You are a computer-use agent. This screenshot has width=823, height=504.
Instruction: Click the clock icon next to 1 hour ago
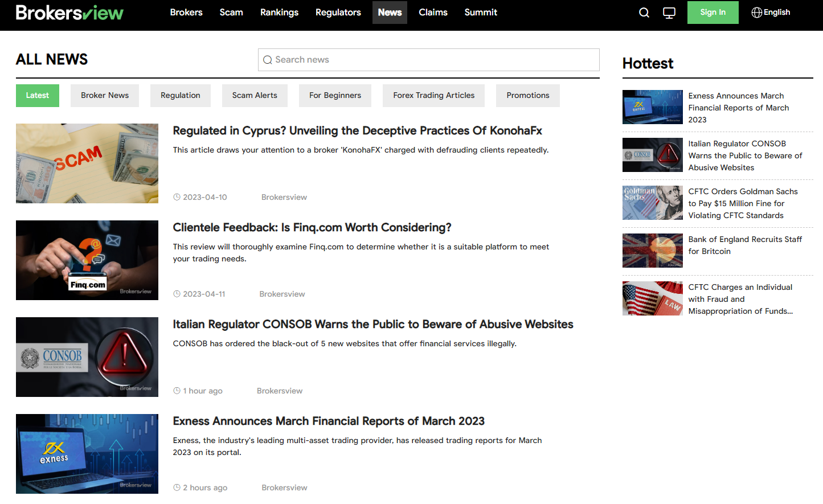coord(175,391)
